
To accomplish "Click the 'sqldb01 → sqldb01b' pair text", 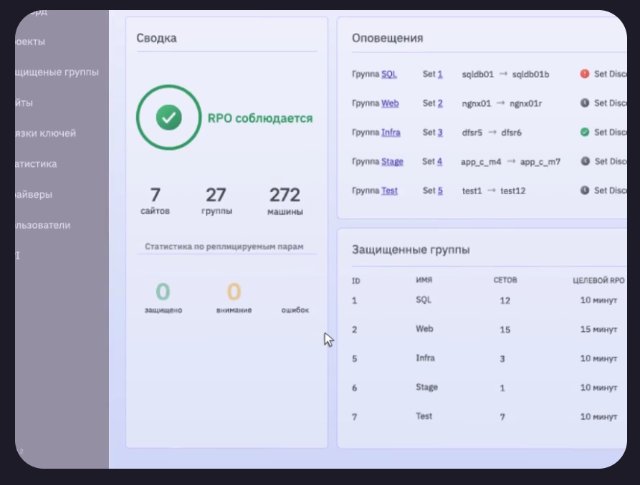I will tap(505, 74).
